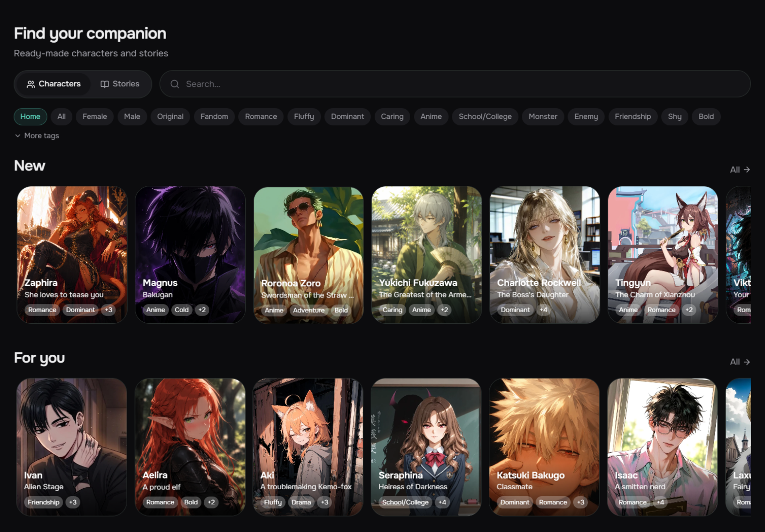Filter by the Friendship tag chip
The image size is (765, 532).
pos(633,116)
